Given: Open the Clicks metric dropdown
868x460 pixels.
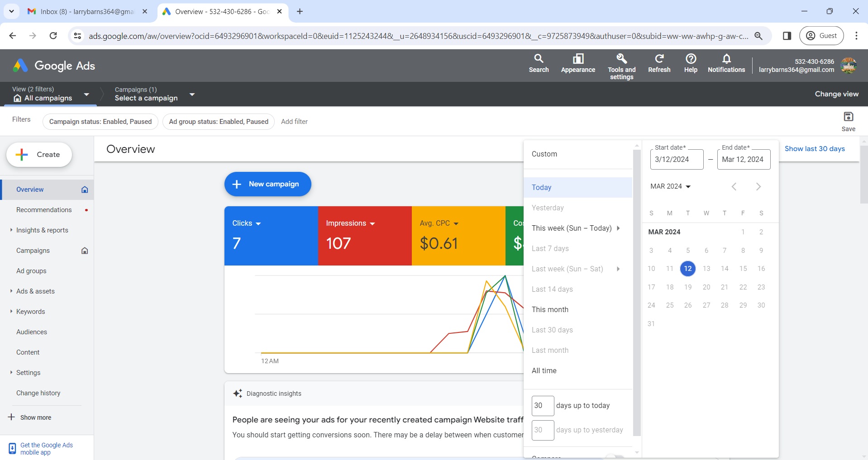Looking at the screenshot, I should [258, 223].
